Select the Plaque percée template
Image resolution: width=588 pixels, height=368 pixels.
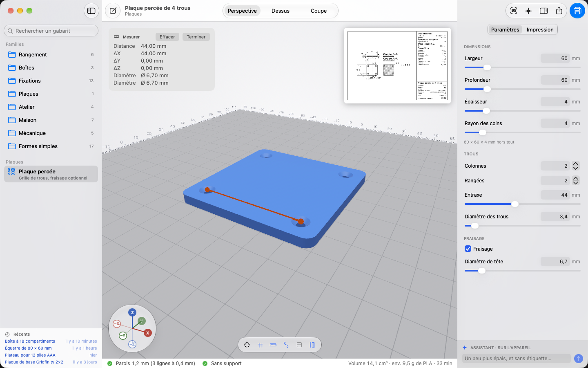(51, 174)
